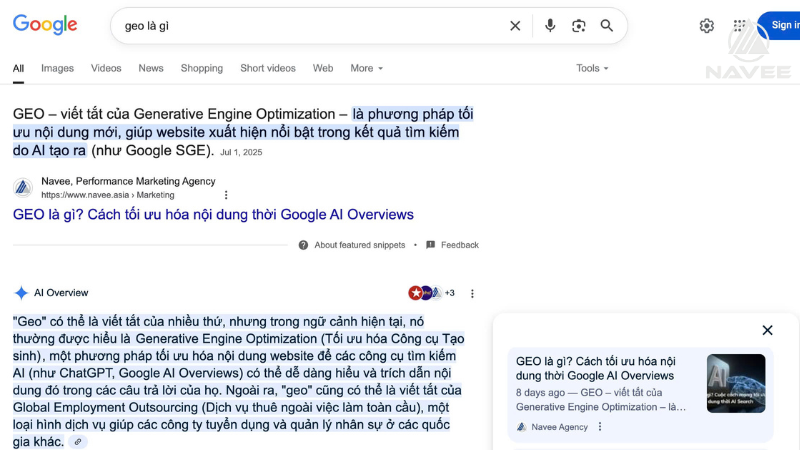Open Google Lens image search icon
Viewport: 800px width, 450px height.
578,26
